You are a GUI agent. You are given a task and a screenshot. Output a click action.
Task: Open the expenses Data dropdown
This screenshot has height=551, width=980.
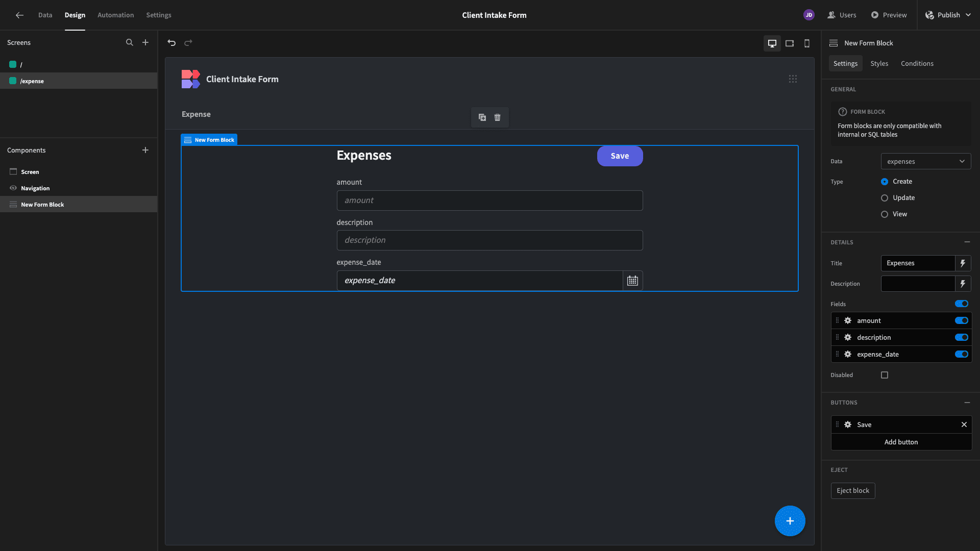(926, 161)
